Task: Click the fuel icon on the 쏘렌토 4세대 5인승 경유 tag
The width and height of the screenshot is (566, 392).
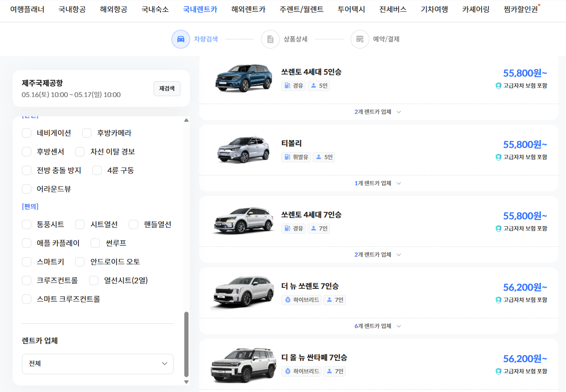Action: 287,86
